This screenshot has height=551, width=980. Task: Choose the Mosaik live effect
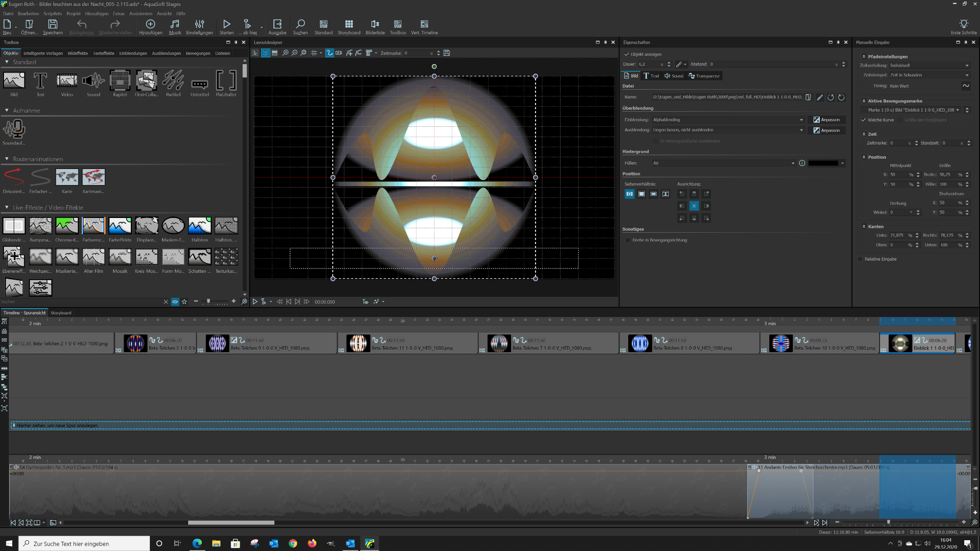pyautogui.click(x=120, y=257)
